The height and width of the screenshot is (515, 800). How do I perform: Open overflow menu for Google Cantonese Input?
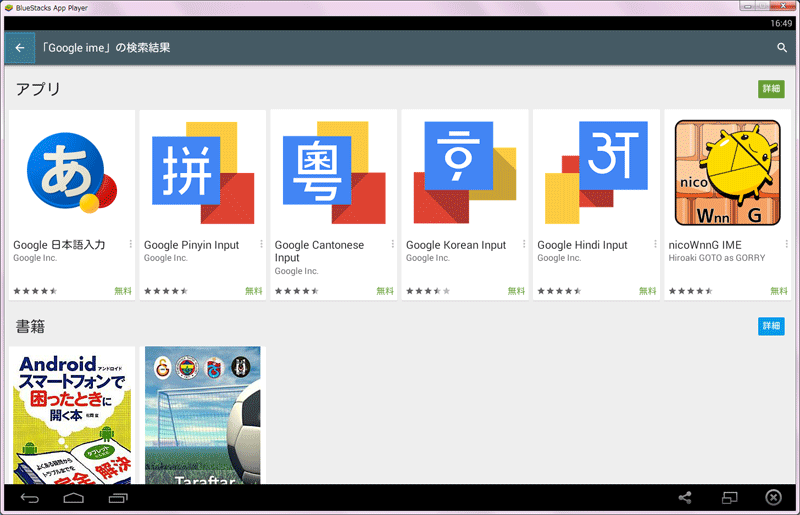[x=392, y=244]
